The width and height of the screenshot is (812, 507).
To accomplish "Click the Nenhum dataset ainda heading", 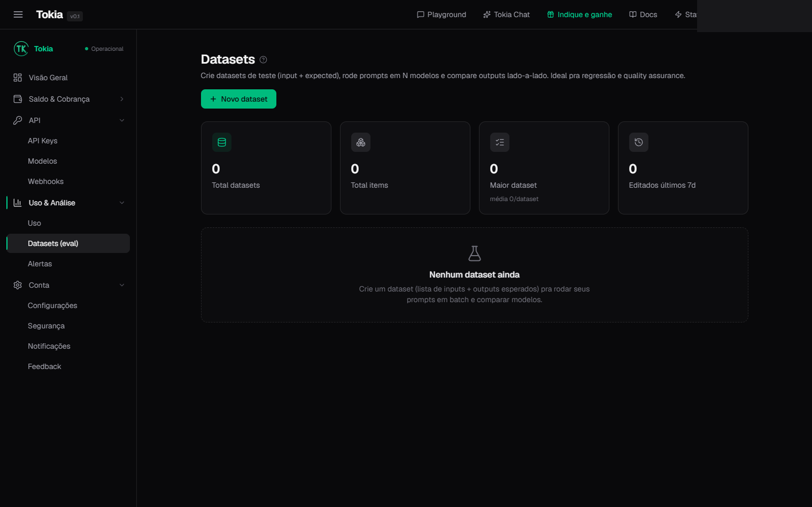I will pos(474,274).
